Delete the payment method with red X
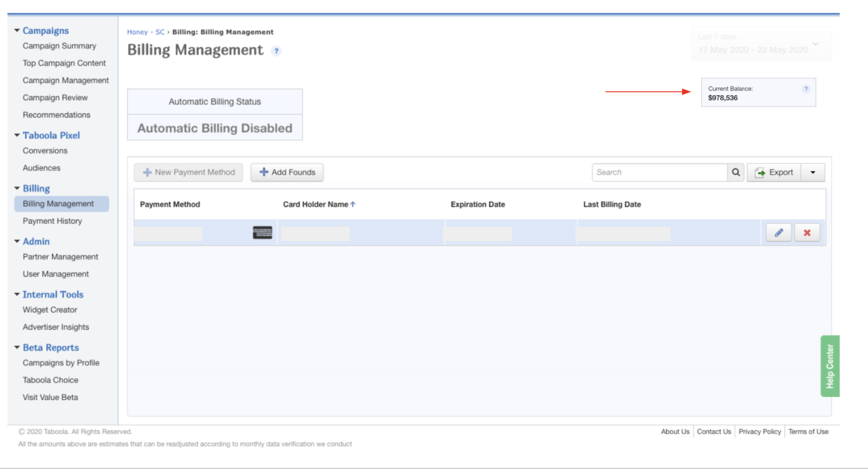The height and width of the screenshot is (469, 868). click(807, 233)
